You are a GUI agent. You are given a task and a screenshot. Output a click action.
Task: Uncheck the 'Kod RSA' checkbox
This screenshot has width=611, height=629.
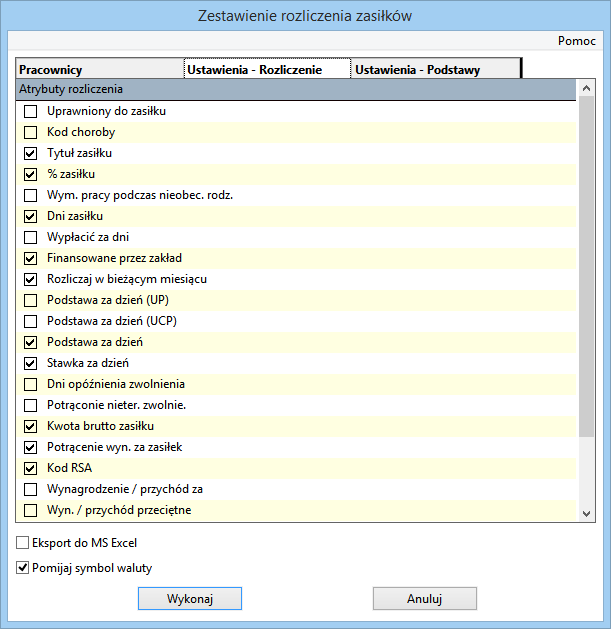(30, 468)
